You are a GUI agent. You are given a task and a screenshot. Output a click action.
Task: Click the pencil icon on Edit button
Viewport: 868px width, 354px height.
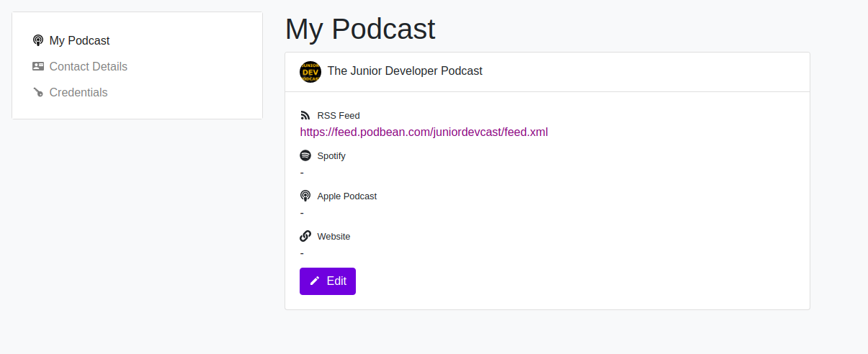[x=315, y=281]
